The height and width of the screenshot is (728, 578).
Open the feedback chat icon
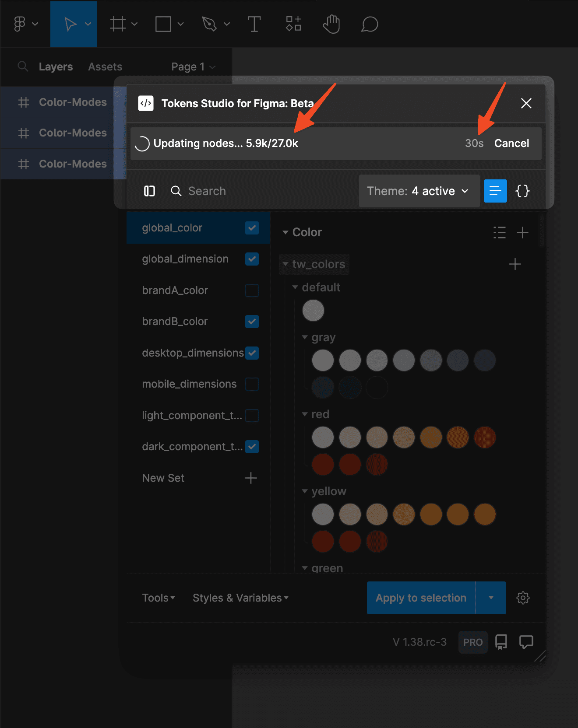click(x=526, y=642)
